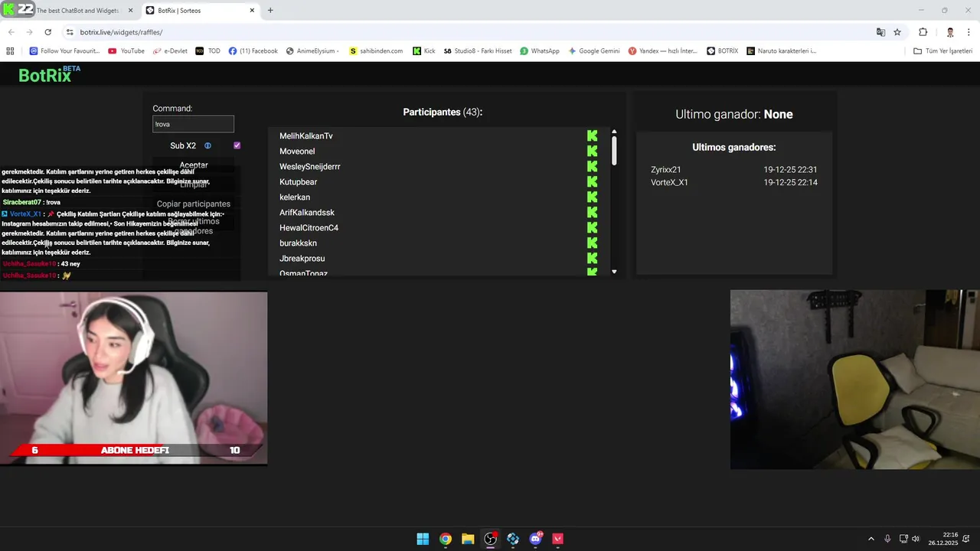Viewport: 980px width, 551px height.
Task: Open the Google Gemini bookmark
Action: click(593, 51)
